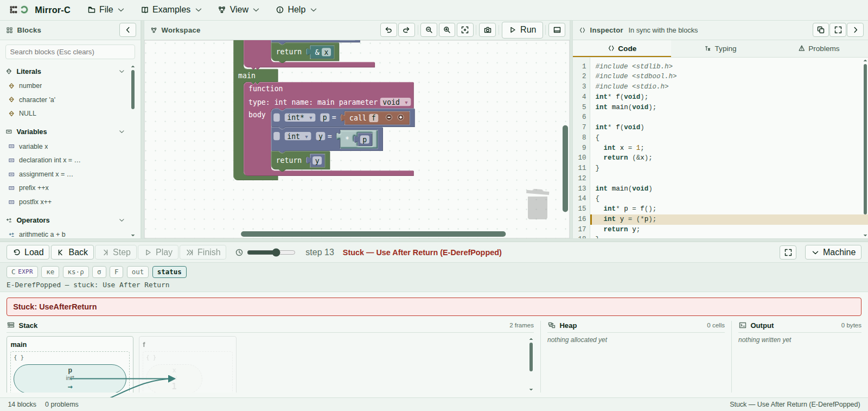Open the File menu
The height and width of the screenshot is (411, 868).
[x=106, y=10]
